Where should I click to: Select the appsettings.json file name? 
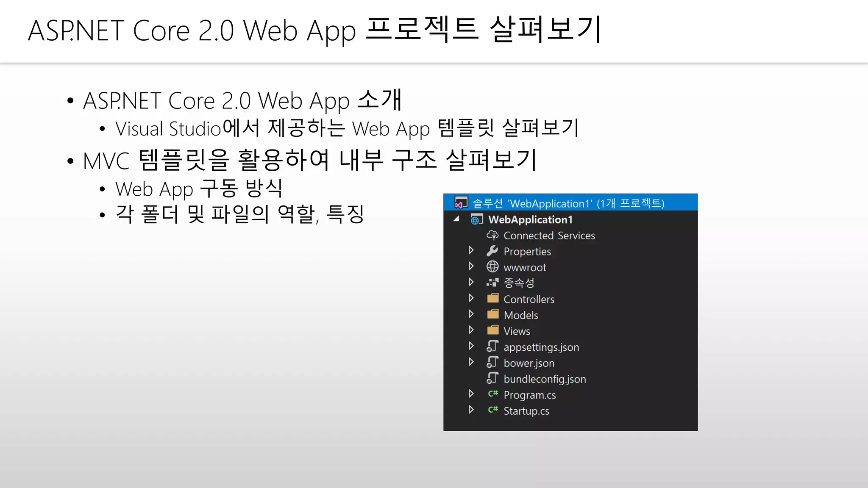point(541,347)
